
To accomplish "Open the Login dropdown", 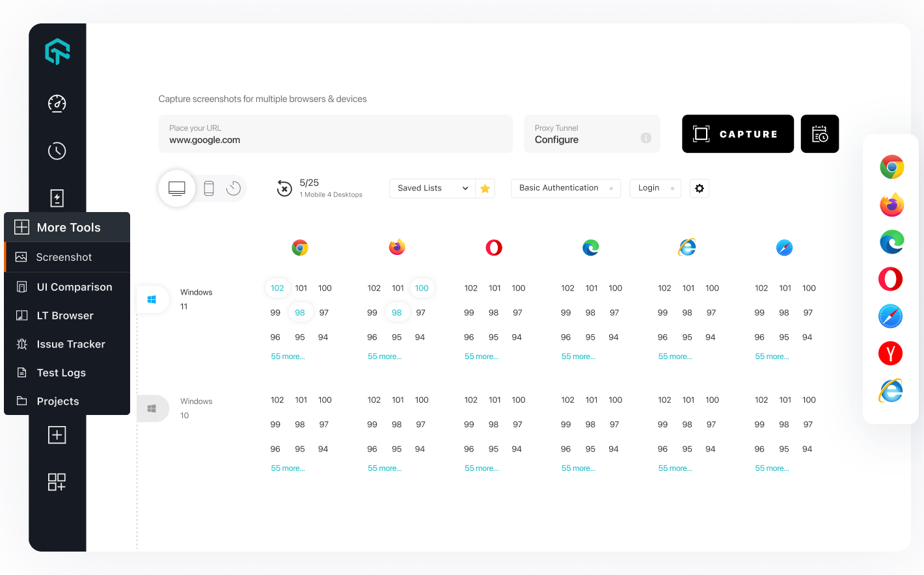I will (655, 188).
